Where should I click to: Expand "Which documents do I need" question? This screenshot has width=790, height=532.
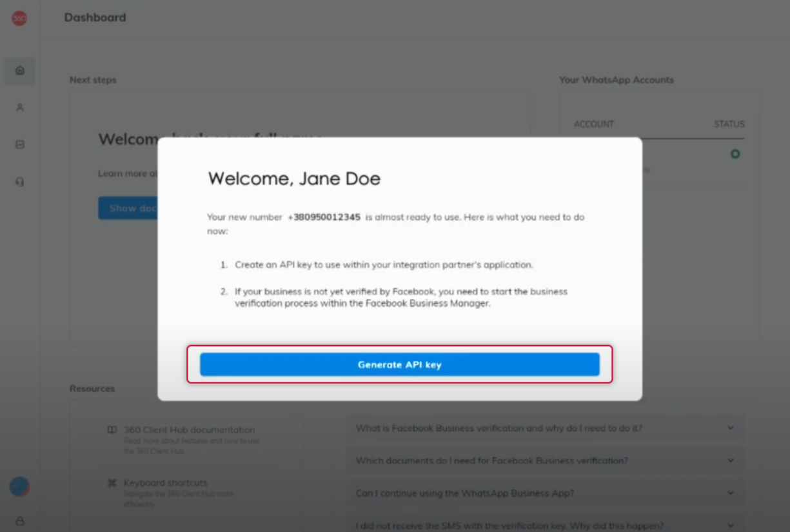click(546, 460)
